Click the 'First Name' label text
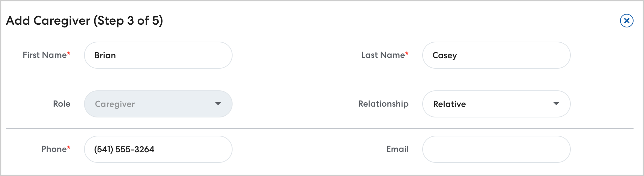 [45, 55]
